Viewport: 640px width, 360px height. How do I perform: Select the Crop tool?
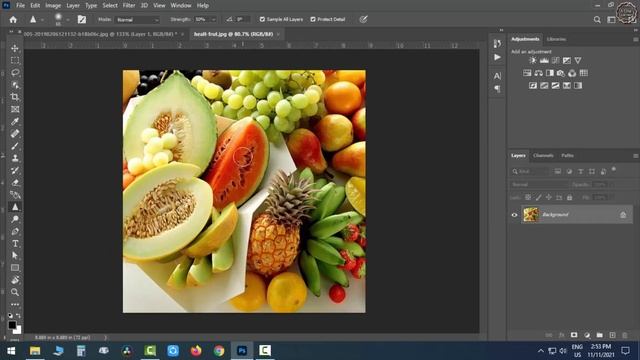[x=15, y=97]
